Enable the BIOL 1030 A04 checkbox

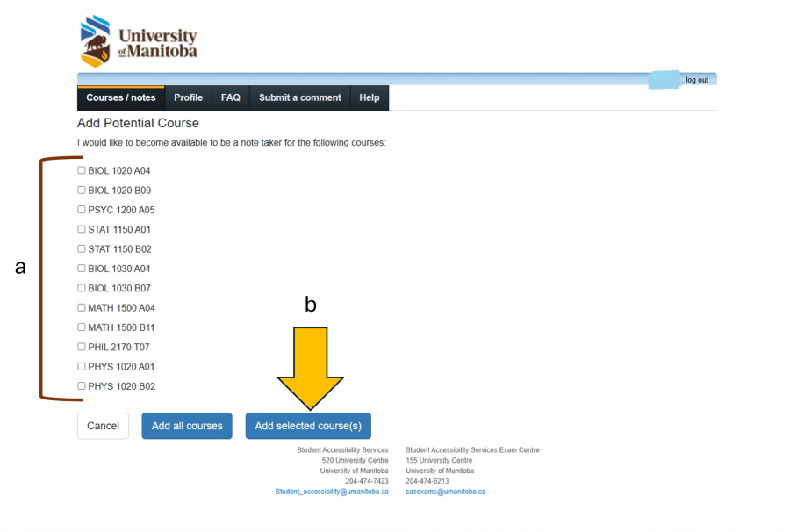click(81, 268)
